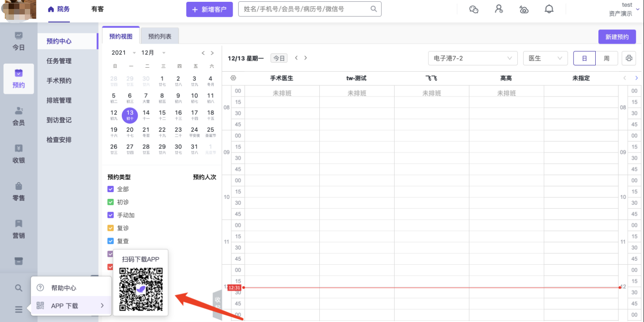Select the 预约 calendar icon in sidebar
The height and width of the screenshot is (322, 644).
tap(18, 73)
